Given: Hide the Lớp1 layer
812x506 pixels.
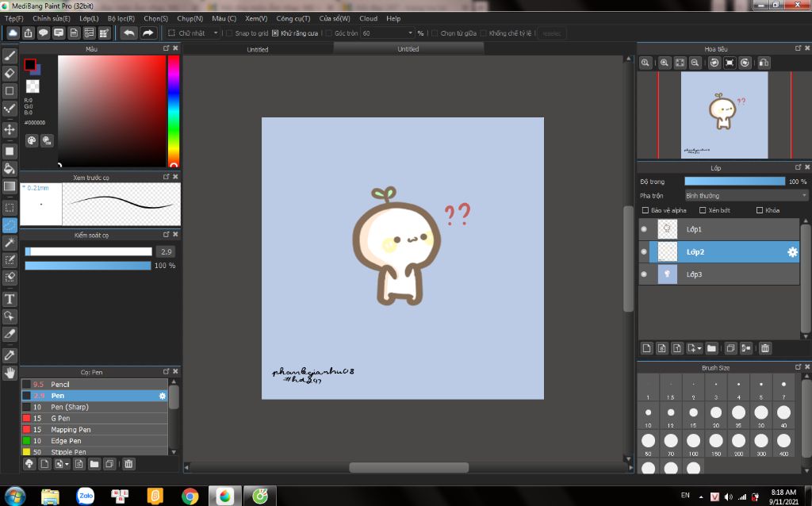Looking at the screenshot, I should click(x=644, y=229).
